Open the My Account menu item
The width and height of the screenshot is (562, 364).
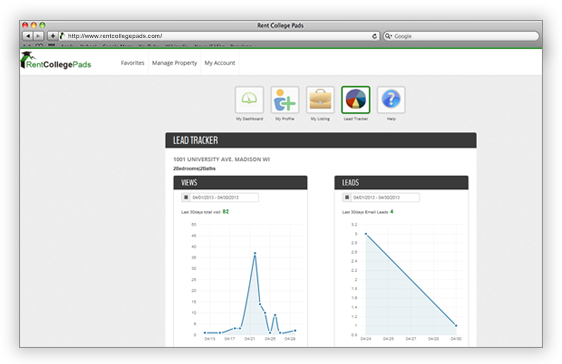[x=220, y=63]
